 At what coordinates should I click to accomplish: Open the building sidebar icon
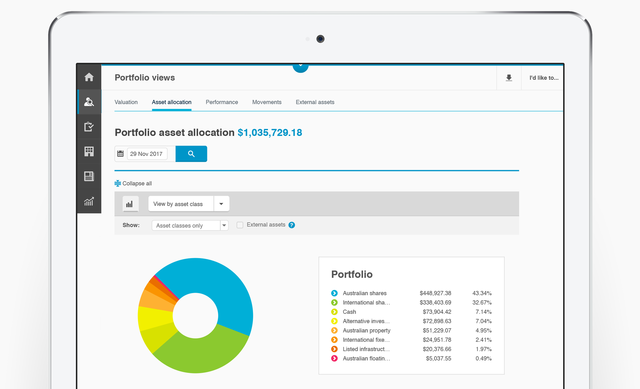[x=89, y=151]
